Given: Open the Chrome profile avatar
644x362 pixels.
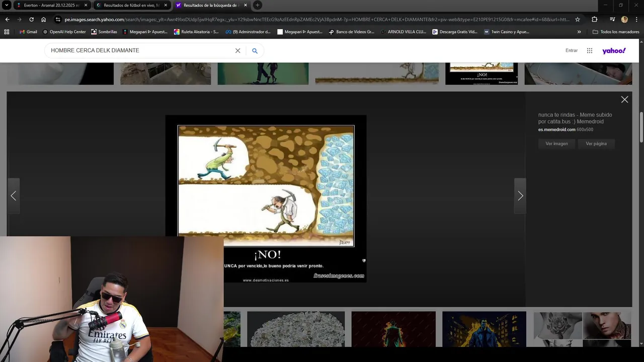Looking at the screenshot, I should pyautogui.click(x=624, y=20).
